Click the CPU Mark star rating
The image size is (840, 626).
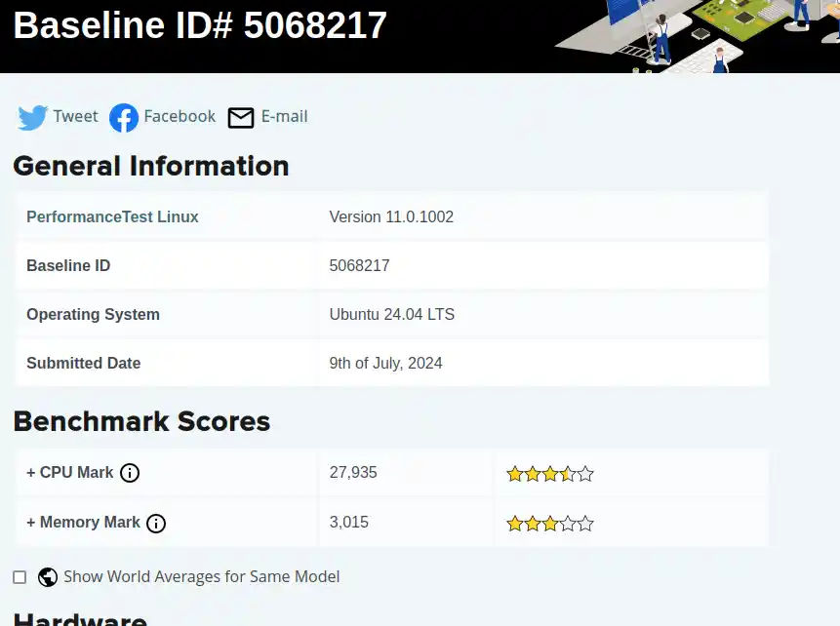pos(550,474)
